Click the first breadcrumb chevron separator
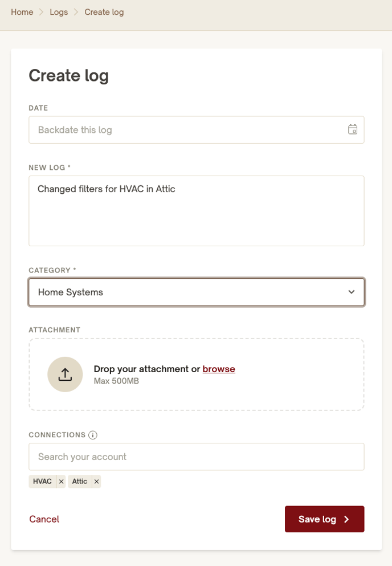The height and width of the screenshot is (566, 392). pos(41,12)
